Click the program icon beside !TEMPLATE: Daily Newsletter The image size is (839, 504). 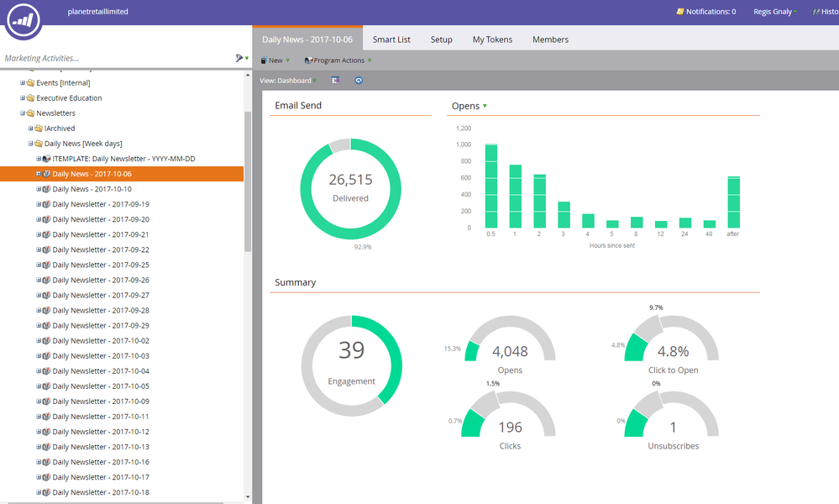point(46,159)
